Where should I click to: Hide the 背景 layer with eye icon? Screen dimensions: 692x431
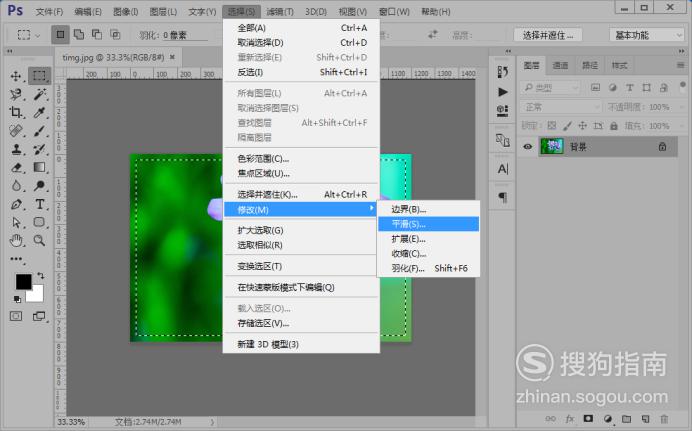[528, 146]
